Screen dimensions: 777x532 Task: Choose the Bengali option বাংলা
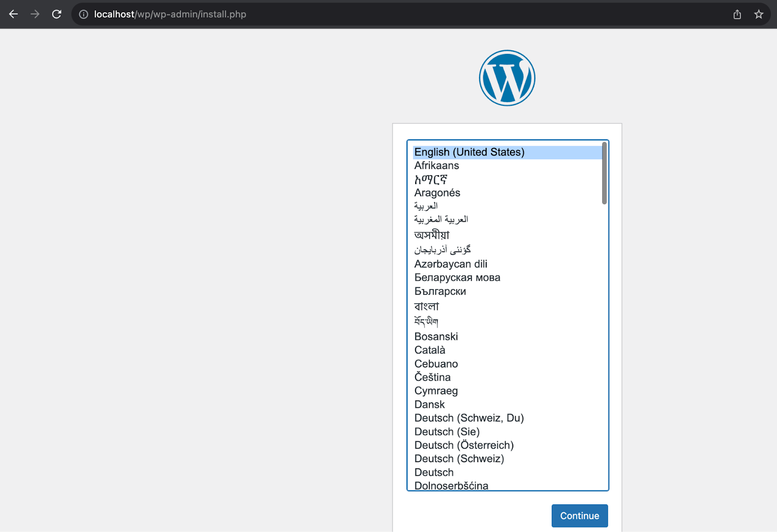pyautogui.click(x=507, y=306)
